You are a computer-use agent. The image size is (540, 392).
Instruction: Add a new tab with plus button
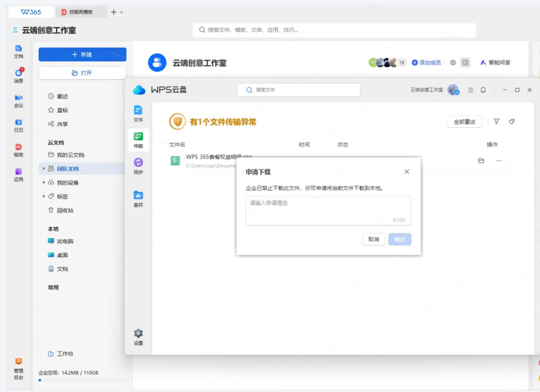coord(114,12)
